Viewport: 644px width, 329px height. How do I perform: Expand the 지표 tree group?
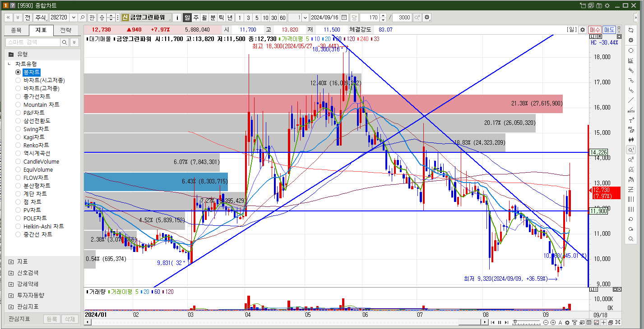click(x=11, y=261)
